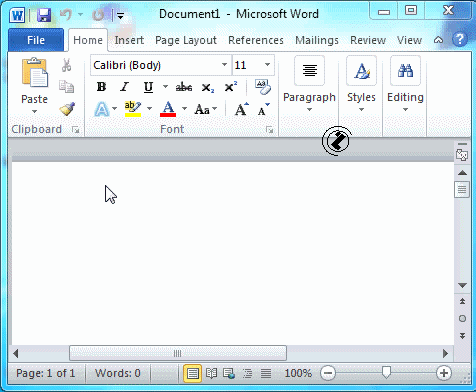Toggle Bold formatting
The width and height of the screenshot is (476, 392).
[101, 87]
